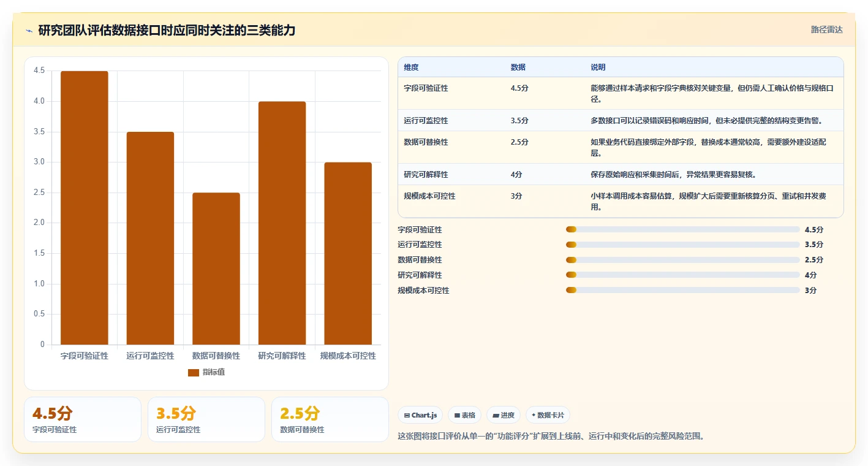
Task: Click the 4.5分 字段可验证性 data card
Action: (x=83, y=419)
